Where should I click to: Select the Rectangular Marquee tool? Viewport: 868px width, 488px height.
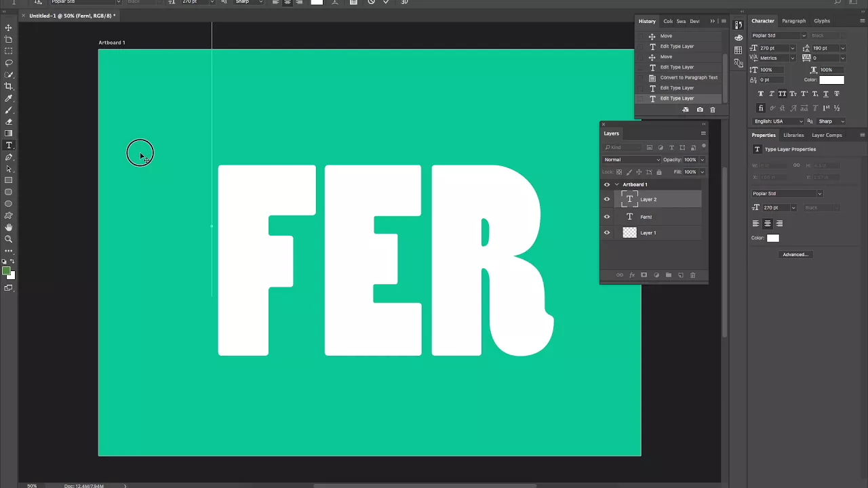9,51
